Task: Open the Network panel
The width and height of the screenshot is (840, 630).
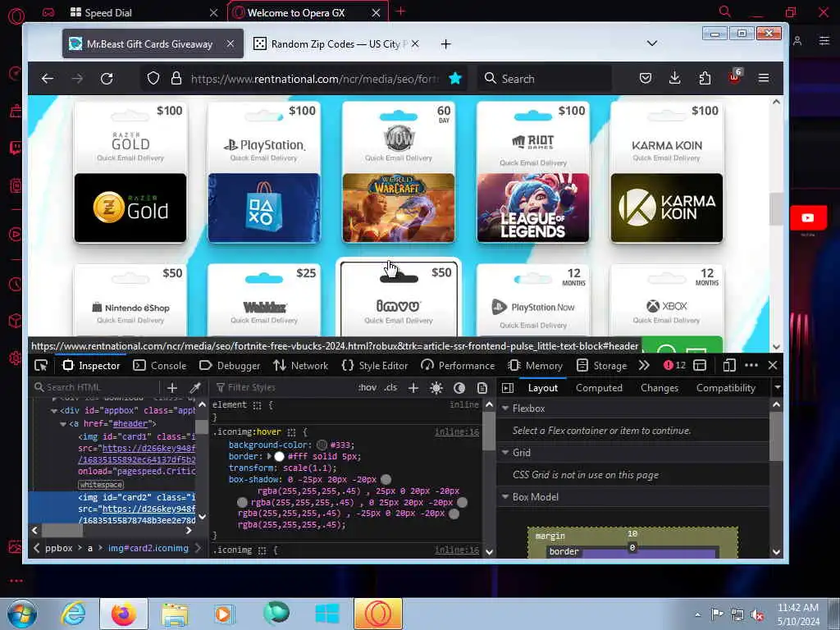Action: tap(300, 365)
